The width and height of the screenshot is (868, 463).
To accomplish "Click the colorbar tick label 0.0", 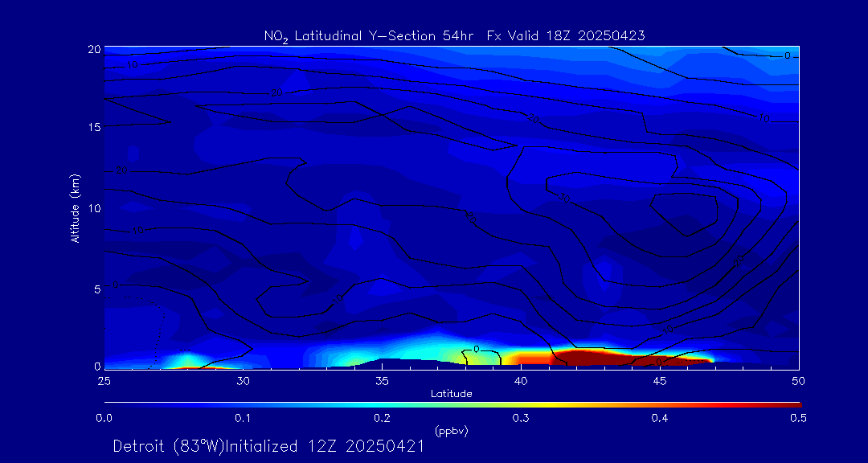I will 104,418.
